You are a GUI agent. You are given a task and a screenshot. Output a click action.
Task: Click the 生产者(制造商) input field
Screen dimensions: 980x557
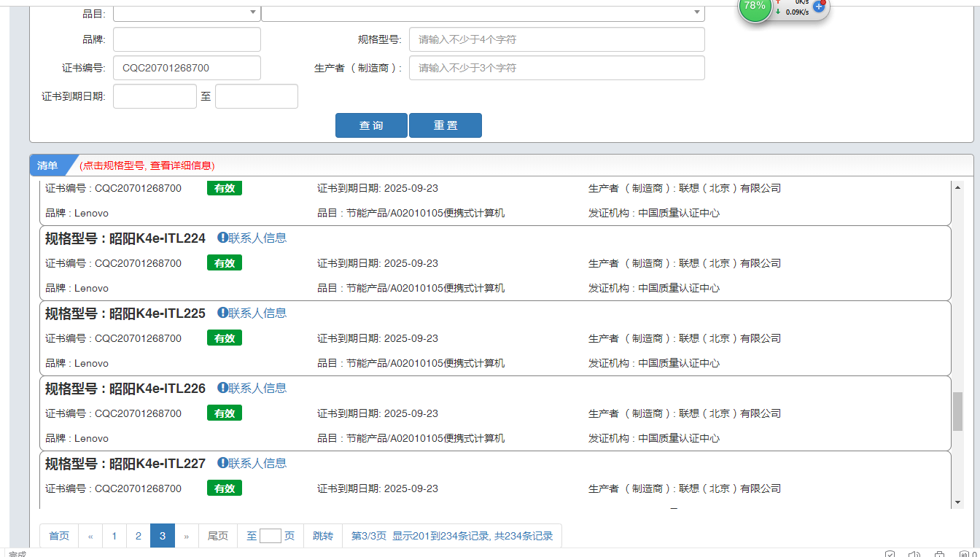point(557,68)
